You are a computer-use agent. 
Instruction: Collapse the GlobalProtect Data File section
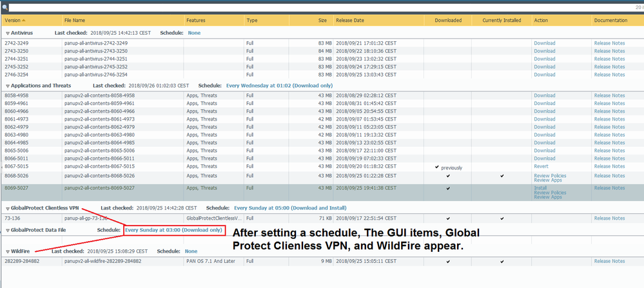tap(7, 230)
